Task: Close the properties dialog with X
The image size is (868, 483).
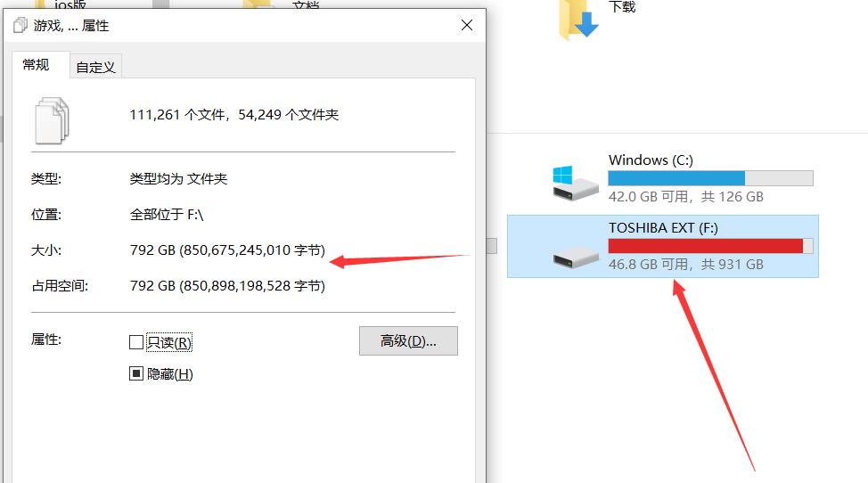Action: pos(467,25)
